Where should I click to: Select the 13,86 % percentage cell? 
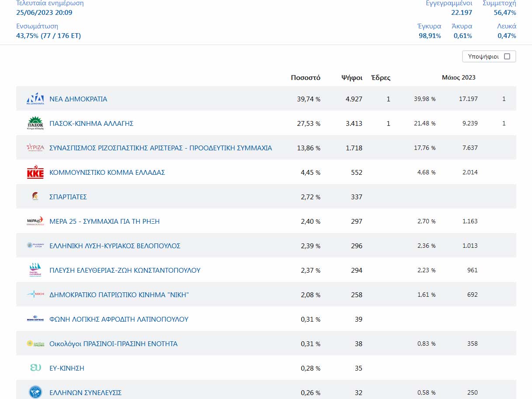(309, 148)
